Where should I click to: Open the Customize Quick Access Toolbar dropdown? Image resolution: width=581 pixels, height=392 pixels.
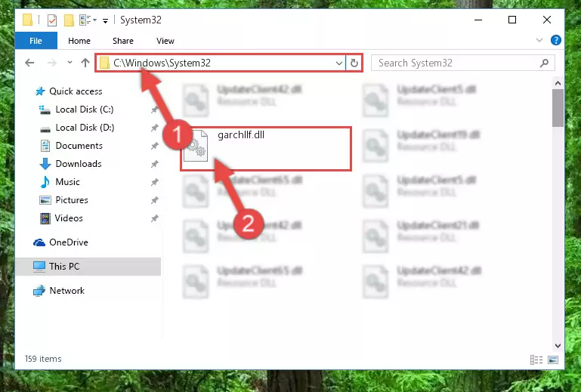click(106, 20)
